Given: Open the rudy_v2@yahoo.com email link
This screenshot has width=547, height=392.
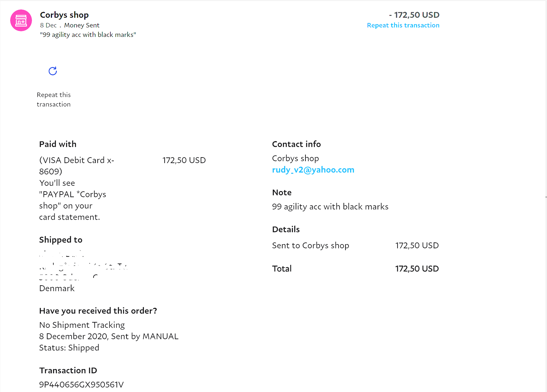Looking at the screenshot, I should (313, 170).
